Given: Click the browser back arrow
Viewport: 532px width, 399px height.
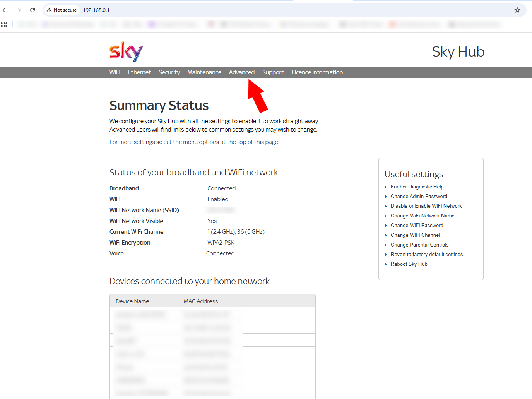Looking at the screenshot, I should click(5, 10).
